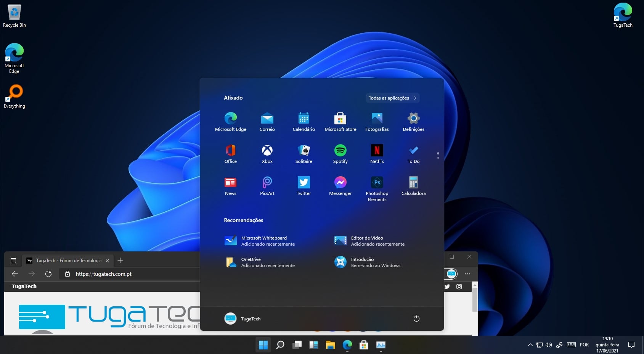Open Edge tab actions menu icon

click(x=13, y=261)
